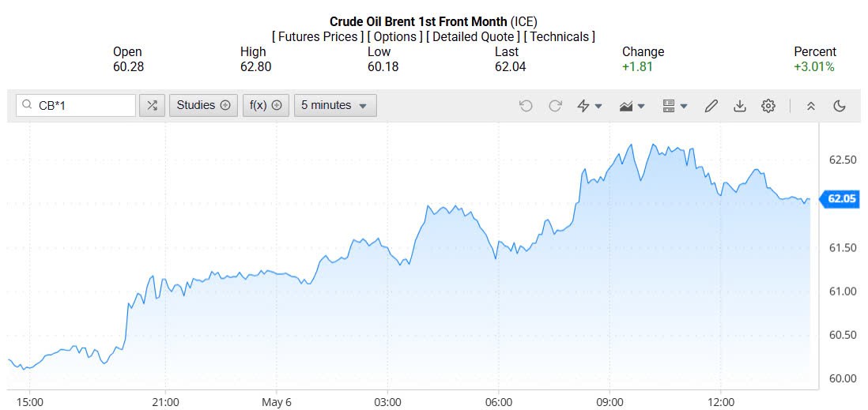868x410 pixels.
Task: Click the f(x) expressions button
Action: coord(266,105)
